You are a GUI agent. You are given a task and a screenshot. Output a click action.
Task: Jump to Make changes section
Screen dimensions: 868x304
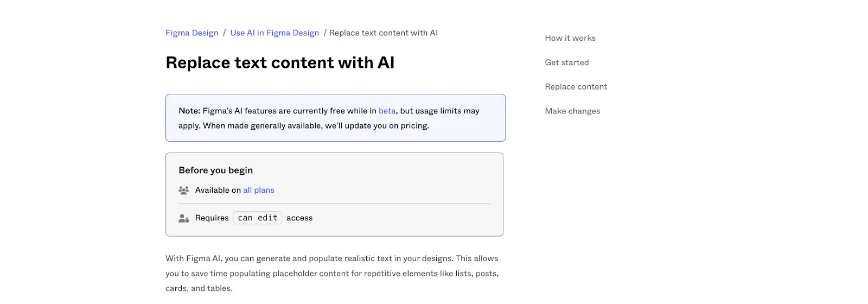[x=572, y=111]
